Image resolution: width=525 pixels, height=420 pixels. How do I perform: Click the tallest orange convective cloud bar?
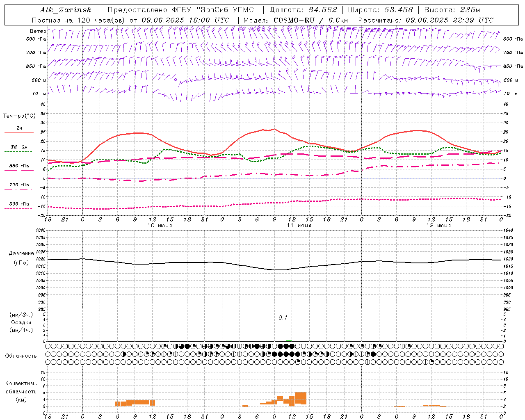(301, 398)
